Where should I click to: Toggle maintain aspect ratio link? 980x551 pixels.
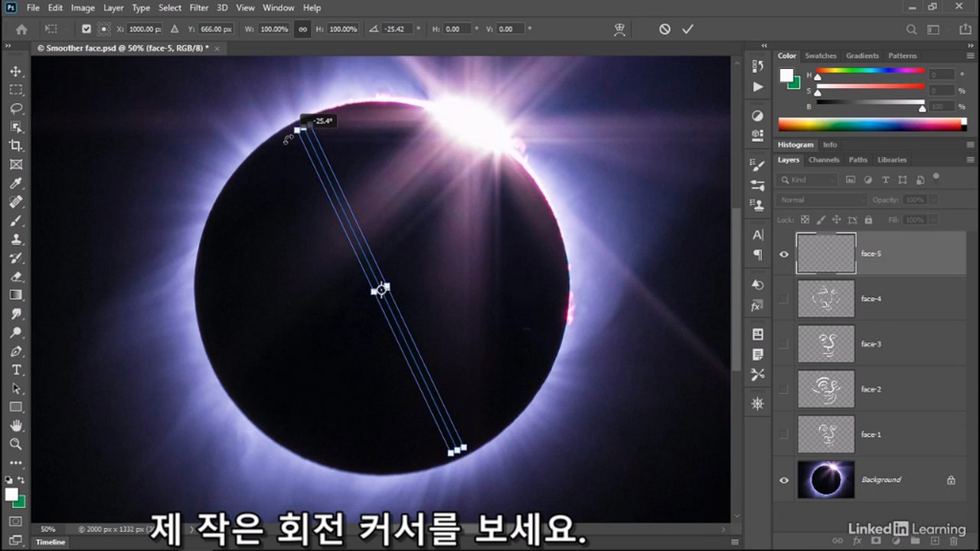pyautogui.click(x=302, y=29)
